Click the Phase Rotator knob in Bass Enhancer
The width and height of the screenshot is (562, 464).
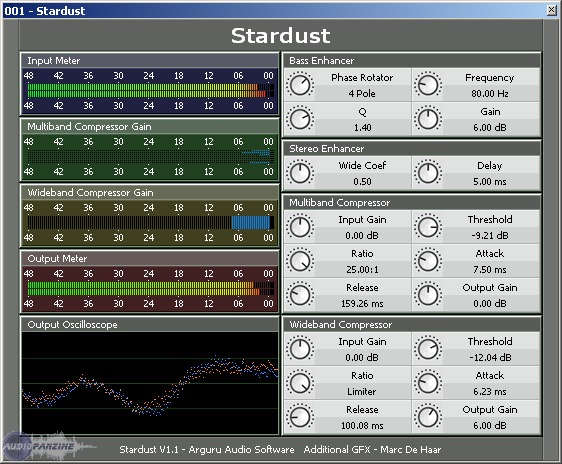pos(300,85)
